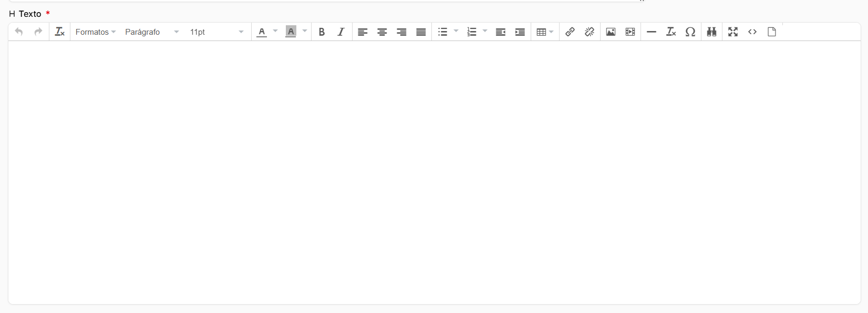
Task: Open the Parágrafo block format dropdown
Action: 152,32
